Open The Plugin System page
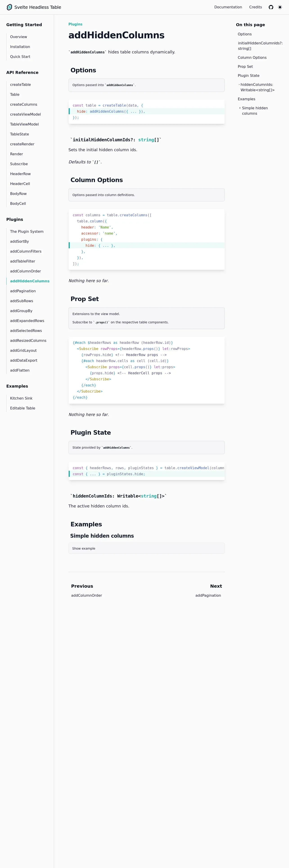 click(x=27, y=231)
